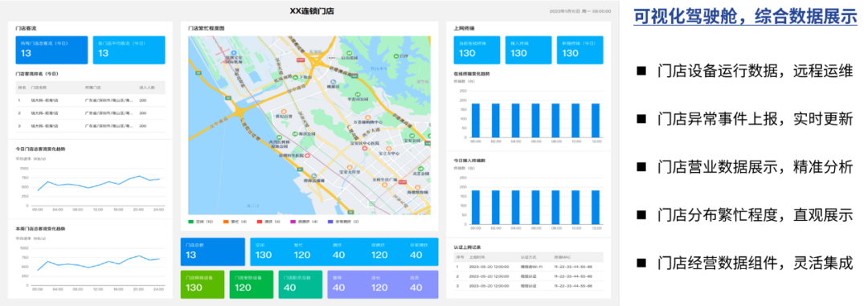Open the green 门店网络设备 130 card
The image size is (868, 306).
click(x=203, y=284)
